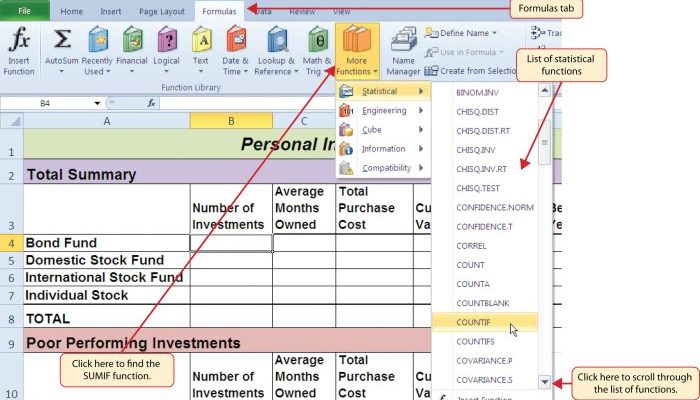Choose COUNTBLANK from the function list

pyautogui.click(x=483, y=304)
